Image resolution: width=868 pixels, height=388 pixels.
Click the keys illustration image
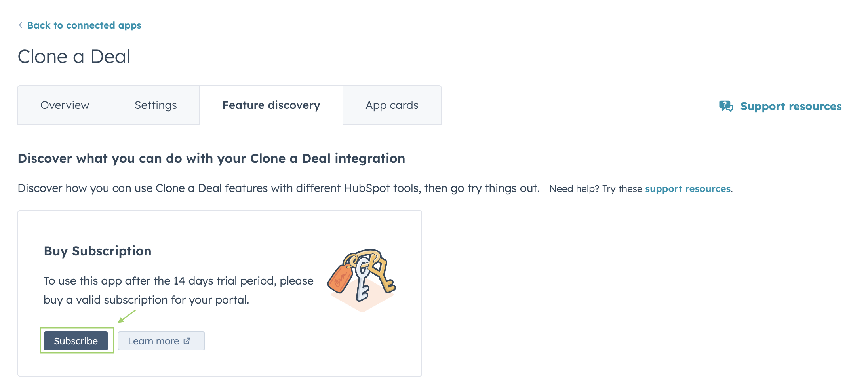point(362,280)
